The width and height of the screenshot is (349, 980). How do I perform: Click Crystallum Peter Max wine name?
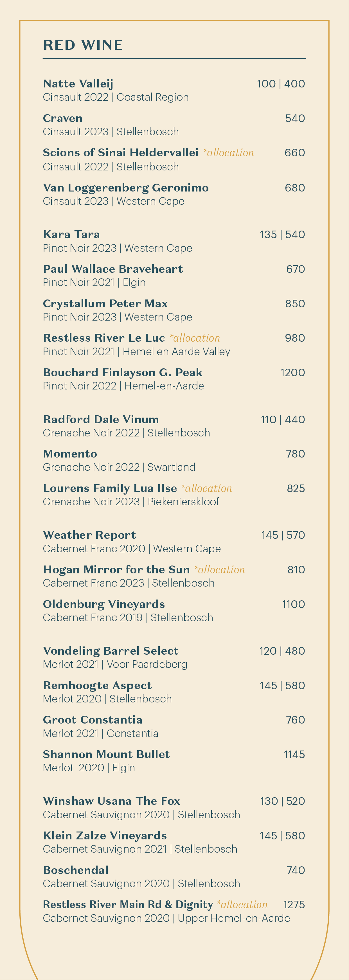tap(105, 304)
